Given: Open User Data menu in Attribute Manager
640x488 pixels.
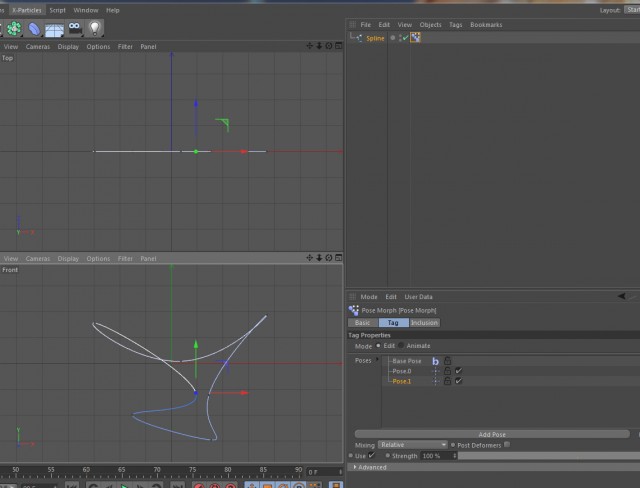Looking at the screenshot, I should pos(418,297).
